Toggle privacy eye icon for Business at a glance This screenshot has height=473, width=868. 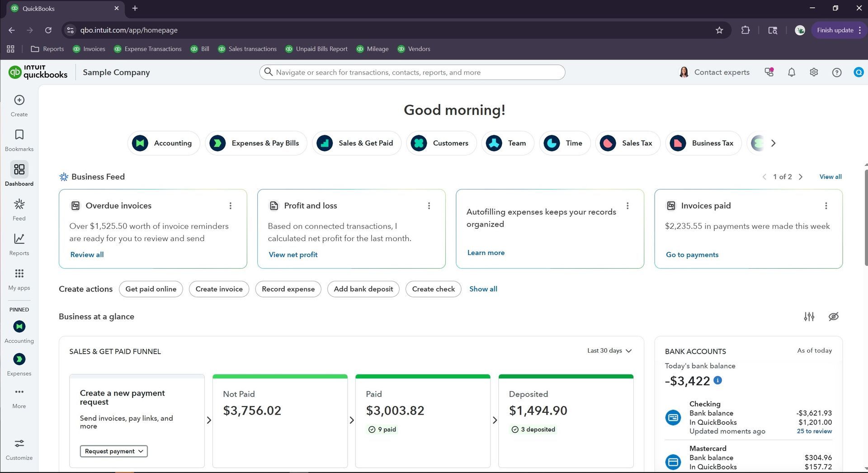(x=834, y=317)
